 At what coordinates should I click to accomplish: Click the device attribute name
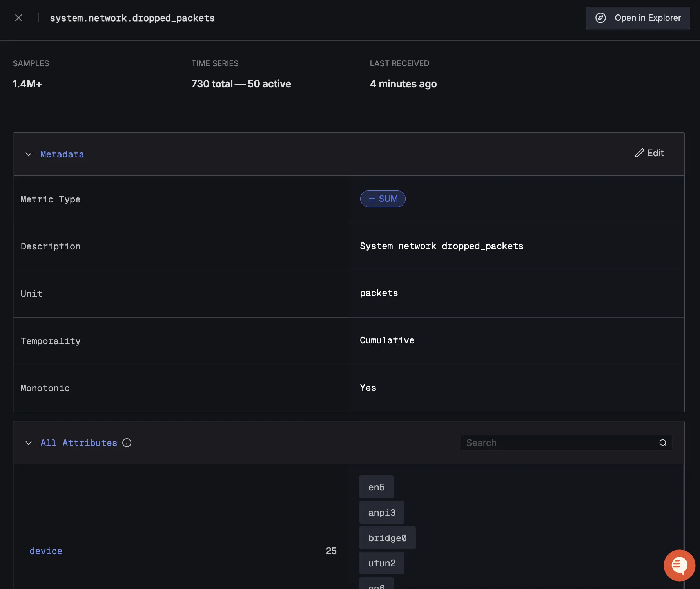(46, 551)
